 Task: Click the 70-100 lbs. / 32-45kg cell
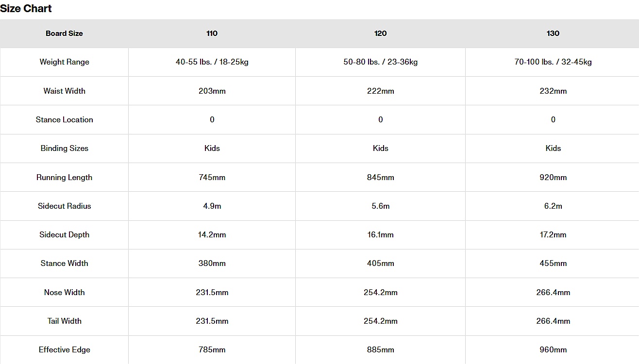pyautogui.click(x=553, y=62)
